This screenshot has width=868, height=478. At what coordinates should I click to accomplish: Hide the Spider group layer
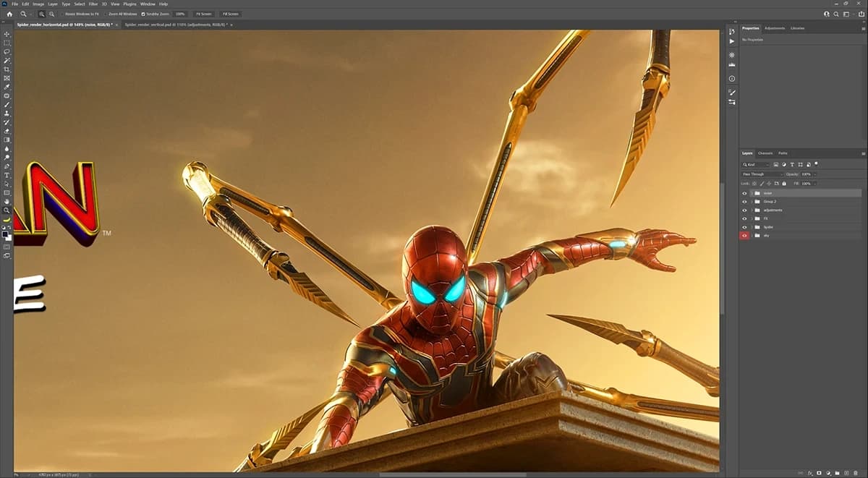pyautogui.click(x=744, y=227)
